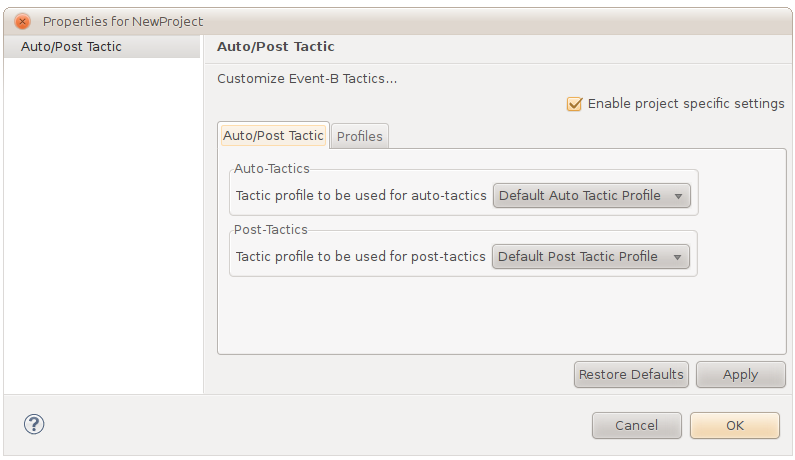The height and width of the screenshot is (460, 795).
Task: Click the auto-tactics profile description label
Action: click(361, 196)
